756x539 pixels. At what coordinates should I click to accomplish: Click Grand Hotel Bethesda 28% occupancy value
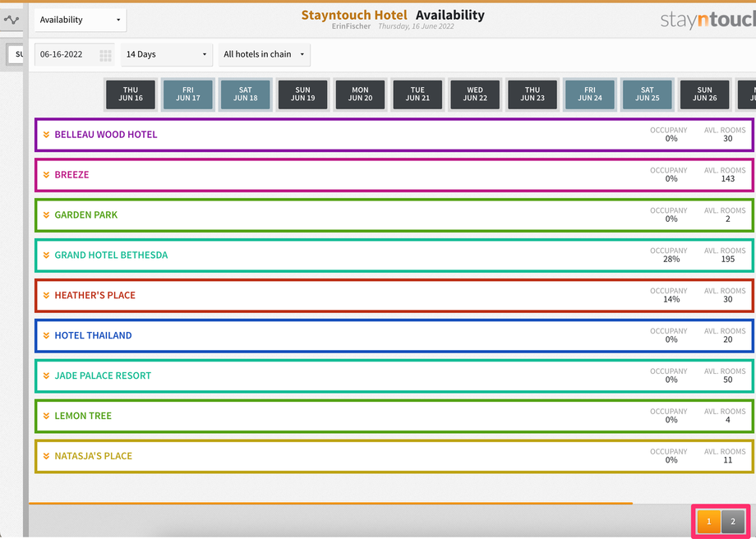[671, 260]
